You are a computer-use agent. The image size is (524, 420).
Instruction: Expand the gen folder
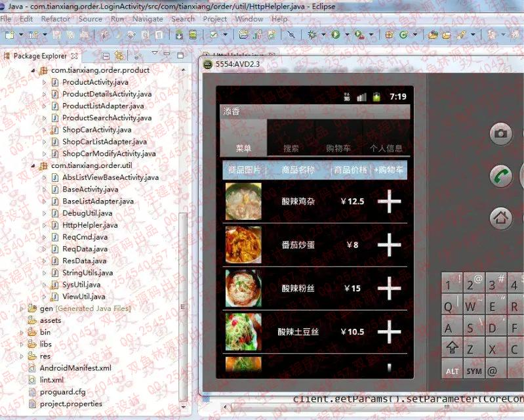tap(22, 308)
